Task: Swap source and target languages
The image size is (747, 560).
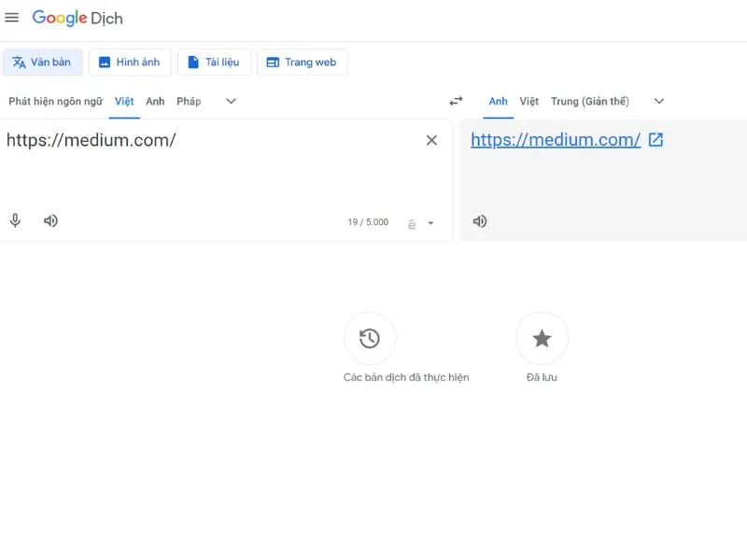Action: pos(456,101)
